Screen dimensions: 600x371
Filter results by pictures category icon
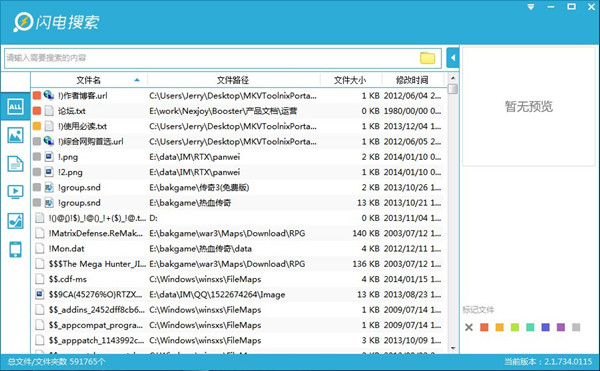[x=15, y=135]
